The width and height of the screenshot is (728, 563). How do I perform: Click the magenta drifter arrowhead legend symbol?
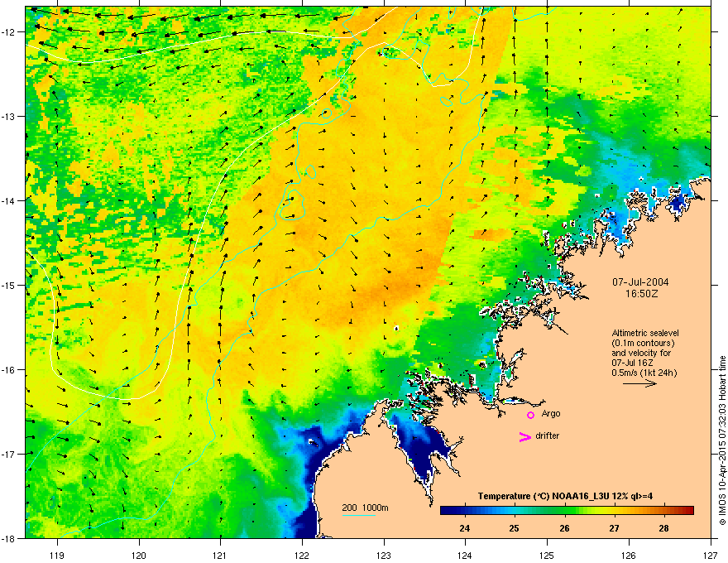click(x=524, y=436)
